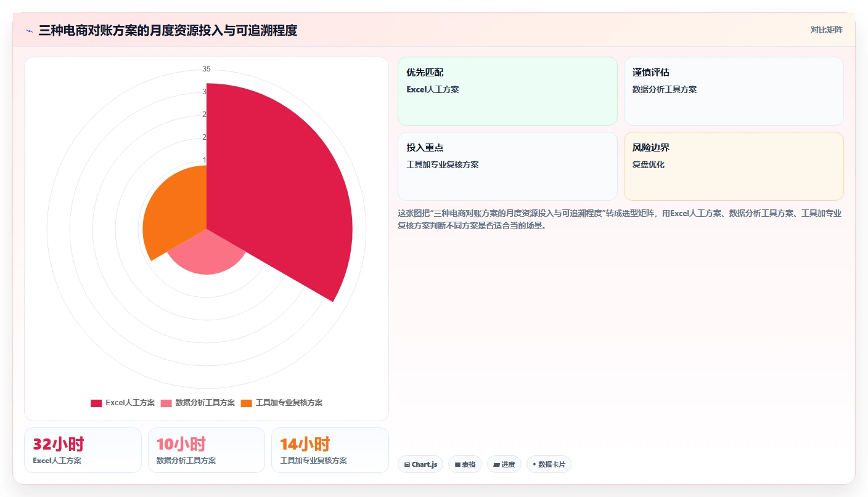Click the legend label 工具加专业复核方案
The width and height of the screenshot is (868, 497).
(x=289, y=403)
